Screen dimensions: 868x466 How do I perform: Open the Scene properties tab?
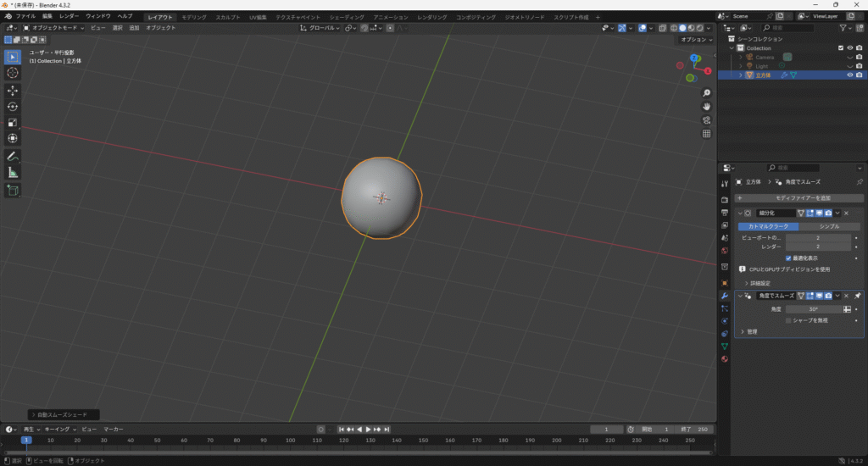coord(725,238)
